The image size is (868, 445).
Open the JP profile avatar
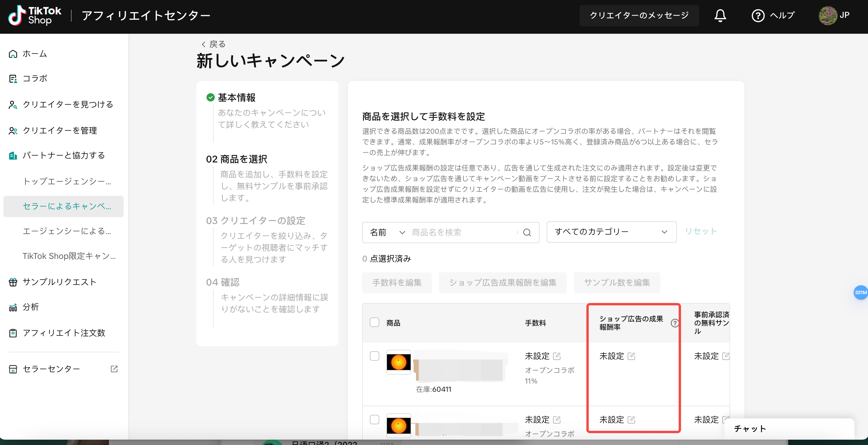pyautogui.click(x=827, y=15)
